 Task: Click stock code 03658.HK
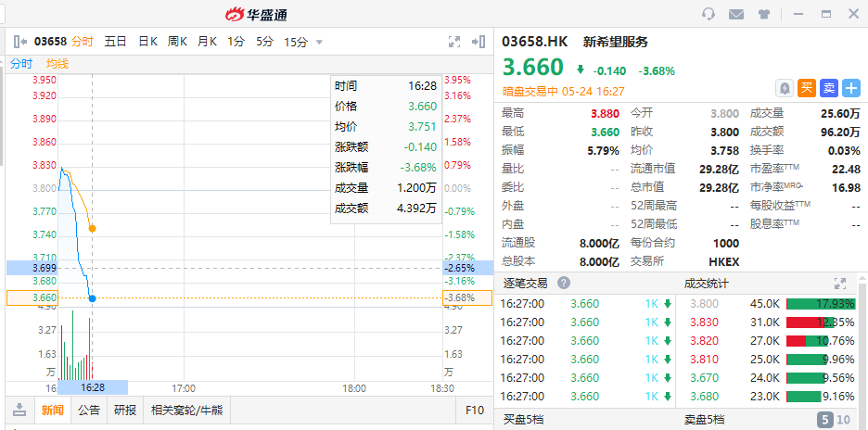pyautogui.click(x=535, y=42)
